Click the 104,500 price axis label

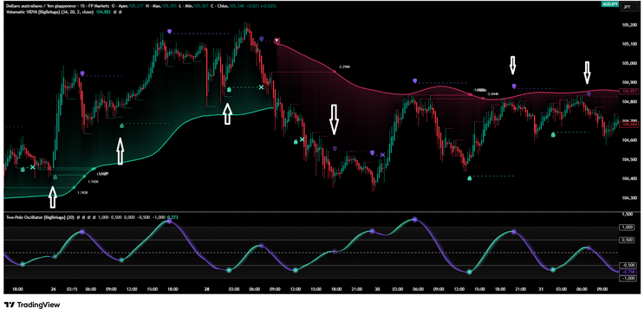click(x=629, y=159)
